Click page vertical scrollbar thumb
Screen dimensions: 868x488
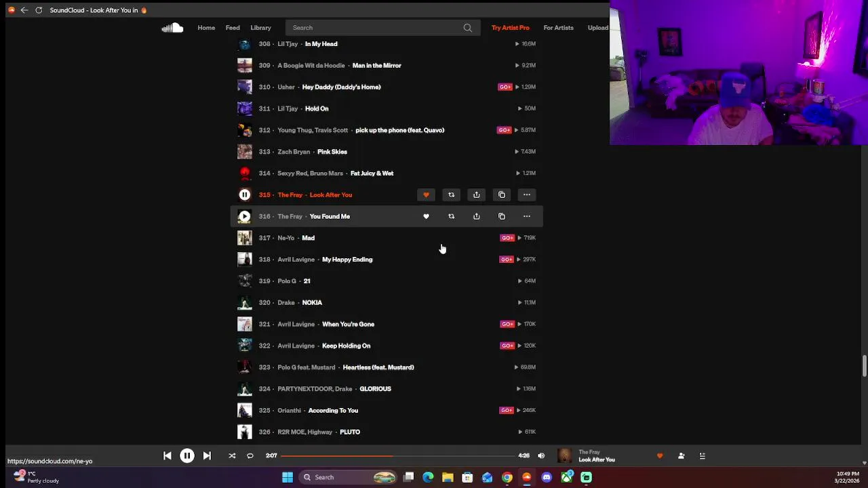(x=864, y=365)
